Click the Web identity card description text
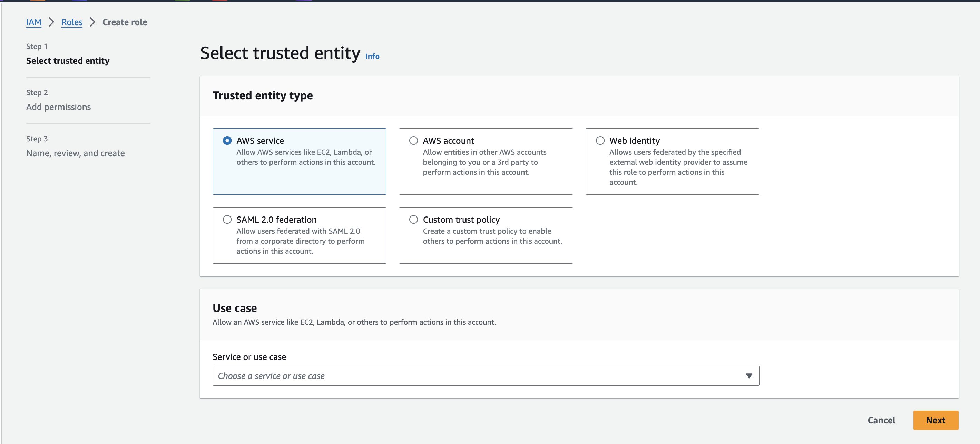Viewport: 980px width, 444px height. pos(678,167)
